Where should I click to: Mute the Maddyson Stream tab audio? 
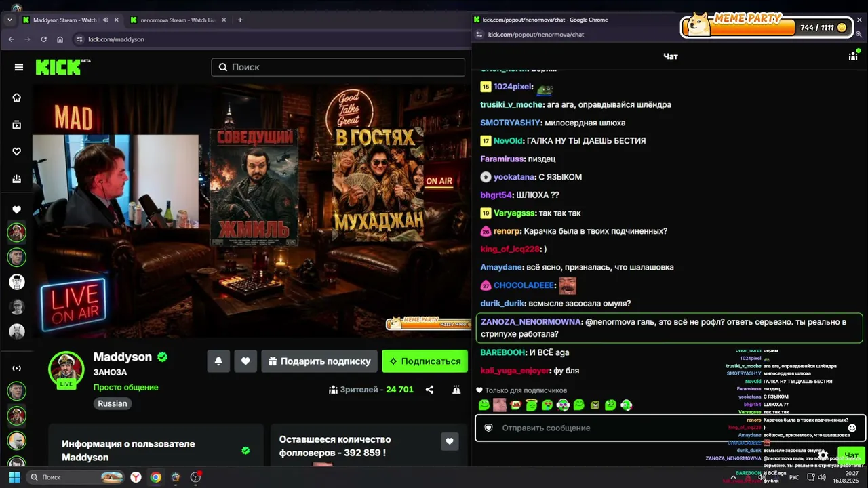click(x=105, y=20)
